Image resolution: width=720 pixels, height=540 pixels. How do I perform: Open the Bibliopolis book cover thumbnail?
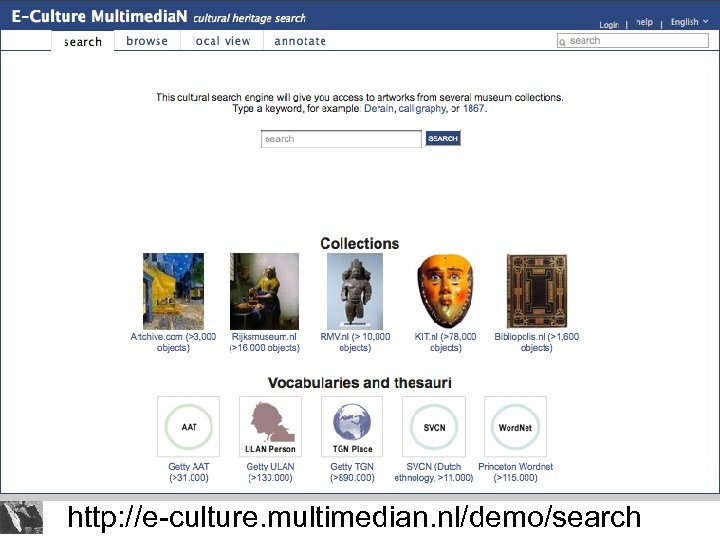[x=536, y=291]
